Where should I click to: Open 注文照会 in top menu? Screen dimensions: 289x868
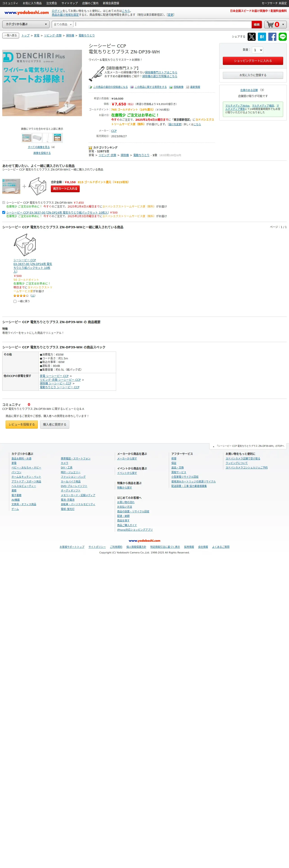pyautogui.click(x=52, y=3)
